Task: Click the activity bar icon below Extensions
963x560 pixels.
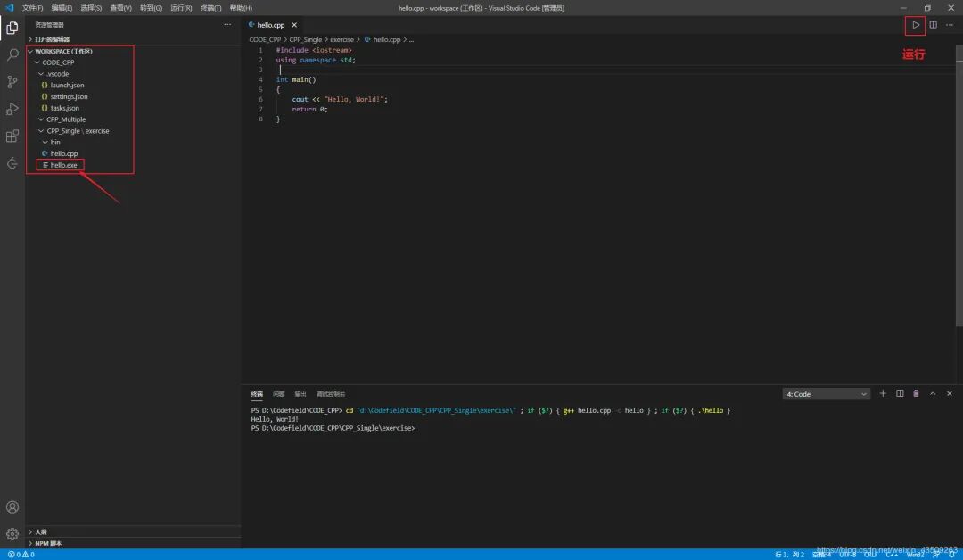Action: click(x=12, y=163)
